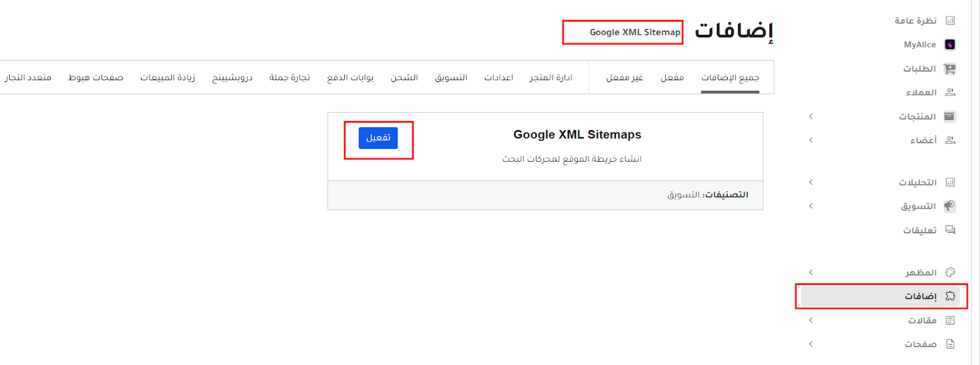The height and width of the screenshot is (365, 980).
Task: Click the articles document icon
Action: tap(950, 320)
